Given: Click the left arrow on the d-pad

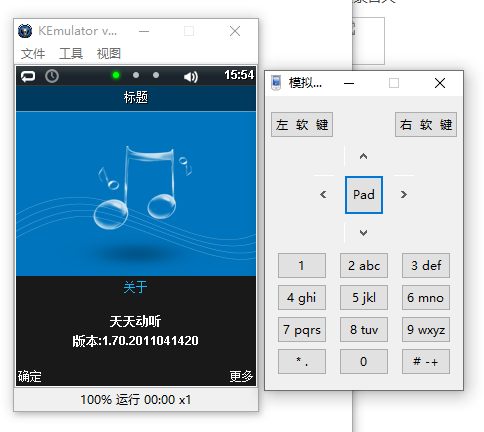Looking at the screenshot, I should tap(323, 194).
